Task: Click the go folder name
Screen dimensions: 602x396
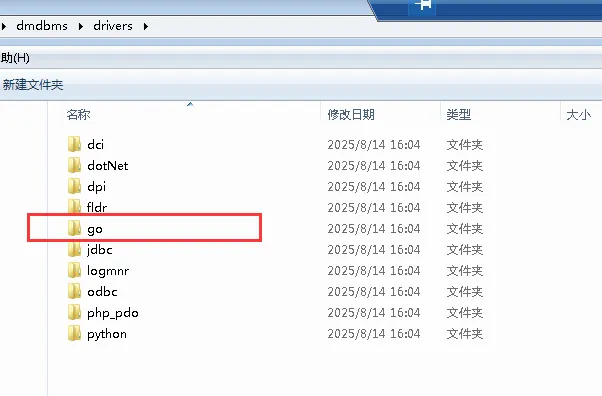Action: coord(95,230)
